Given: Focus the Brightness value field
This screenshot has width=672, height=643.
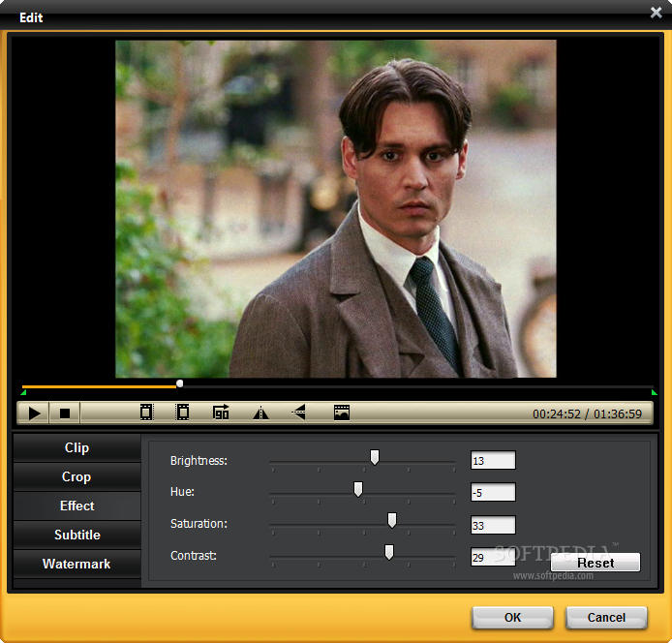Looking at the screenshot, I should click(x=493, y=460).
